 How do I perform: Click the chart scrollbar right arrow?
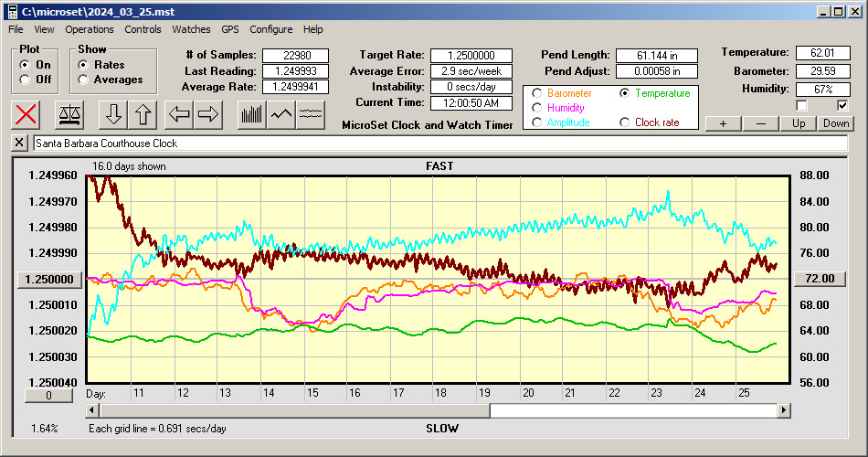tap(783, 410)
